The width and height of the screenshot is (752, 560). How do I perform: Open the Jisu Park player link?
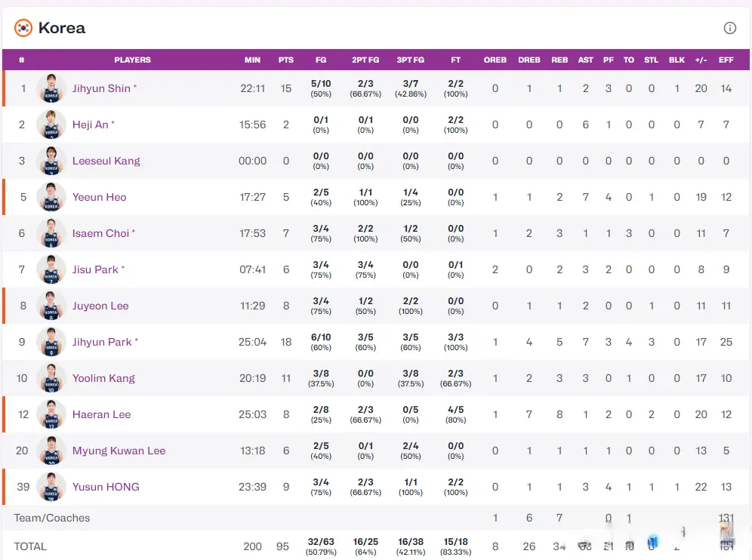95,269
